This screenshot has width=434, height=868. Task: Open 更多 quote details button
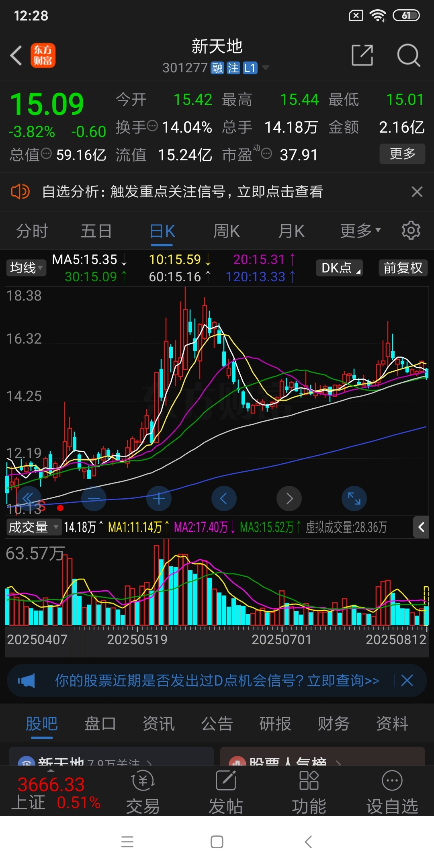402,154
